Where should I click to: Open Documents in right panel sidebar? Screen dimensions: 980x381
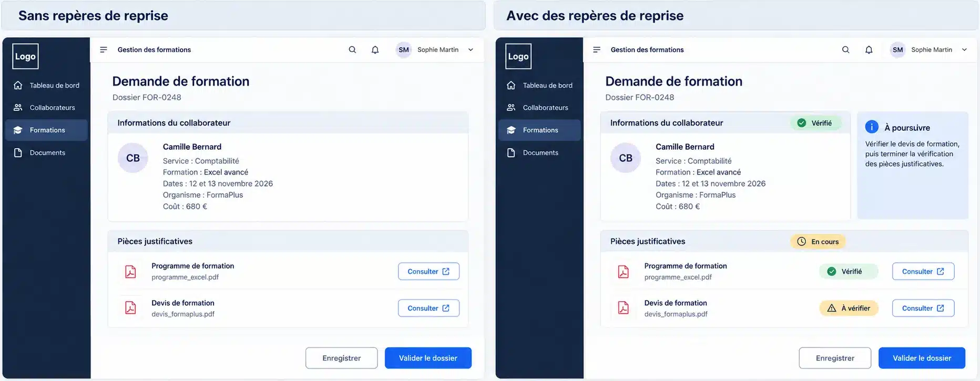click(539, 153)
